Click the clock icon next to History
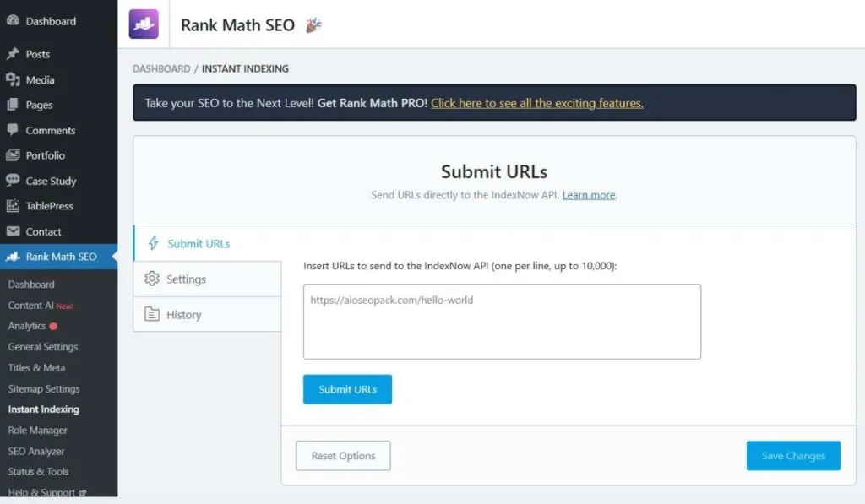Viewport: 865px width, 504px height. coord(152,314)
